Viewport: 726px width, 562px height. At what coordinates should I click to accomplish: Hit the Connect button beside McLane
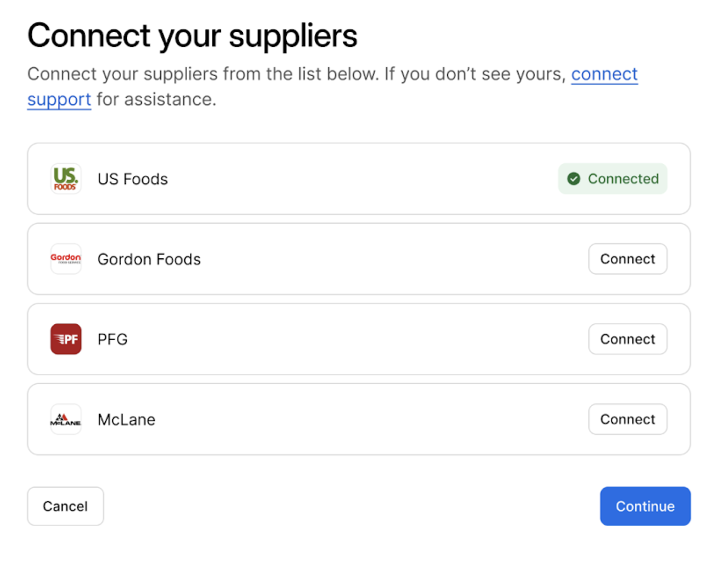(x=627, y=419)
